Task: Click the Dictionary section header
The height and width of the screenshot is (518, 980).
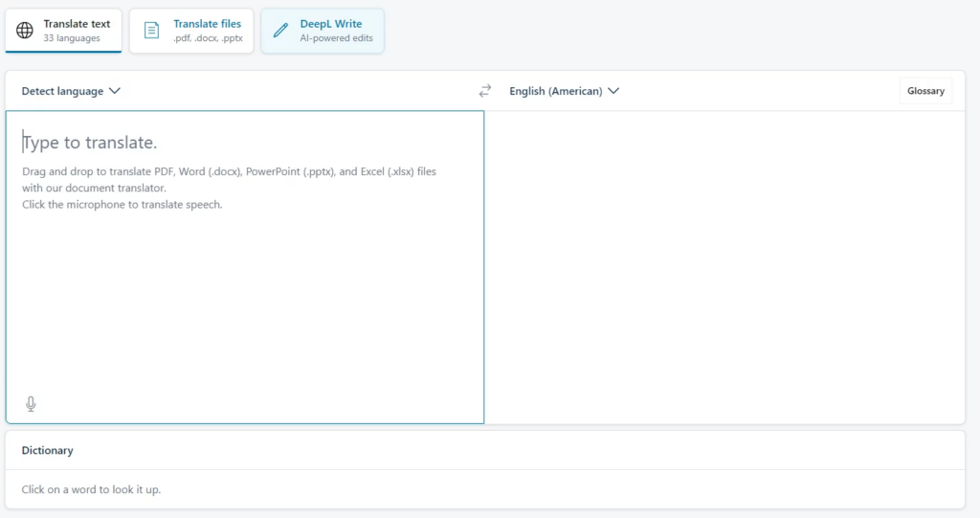Action: click(48, 450)
